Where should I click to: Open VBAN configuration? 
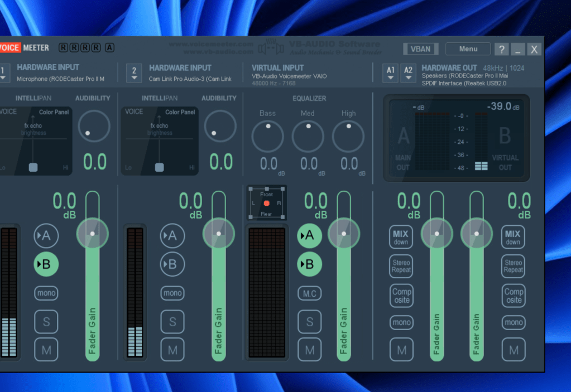[x=421, y=49]
